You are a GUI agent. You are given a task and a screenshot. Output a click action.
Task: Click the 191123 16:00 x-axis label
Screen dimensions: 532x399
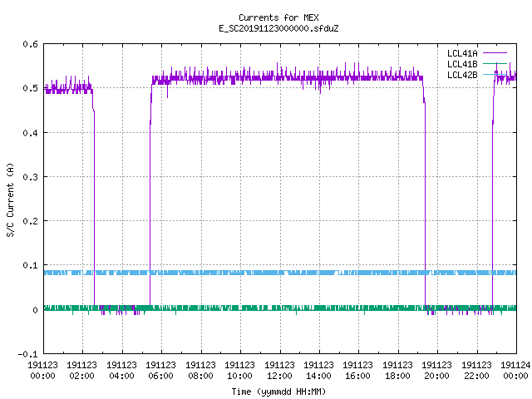[x=358, y=371]
